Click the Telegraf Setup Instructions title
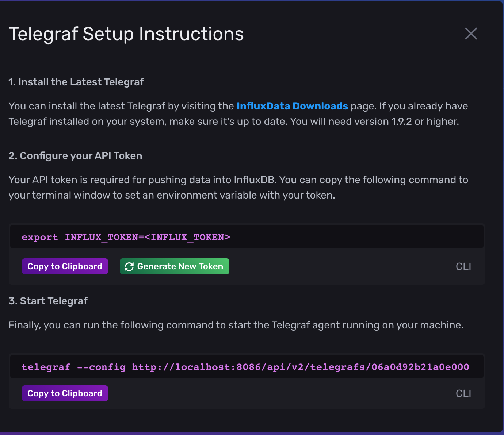 click(x=126, y=34)
